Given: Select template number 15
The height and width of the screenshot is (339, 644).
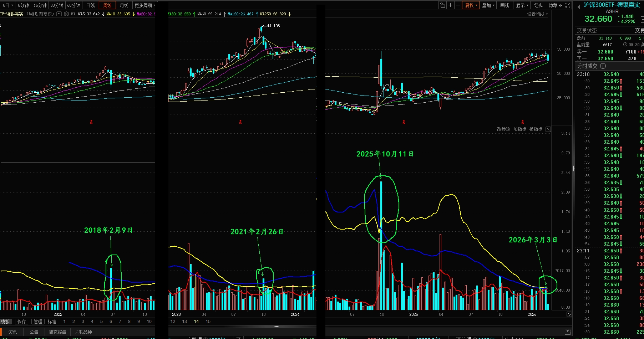Looking at the screenshot, I should [208, 322].
